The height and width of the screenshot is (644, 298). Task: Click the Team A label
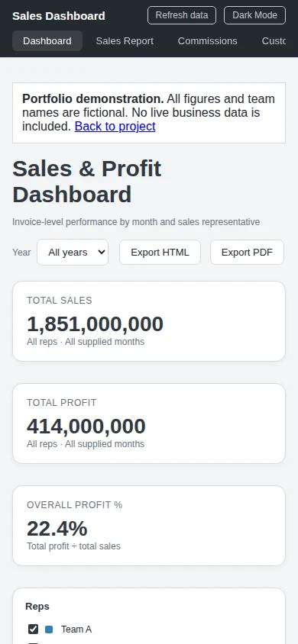76,630
